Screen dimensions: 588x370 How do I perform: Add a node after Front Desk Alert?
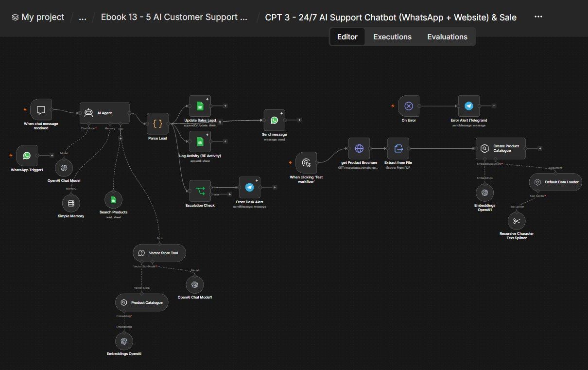[x=275, y=187]
